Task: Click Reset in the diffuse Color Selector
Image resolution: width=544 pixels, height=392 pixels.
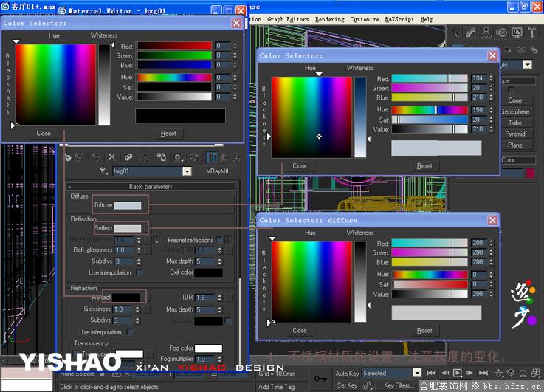Action: click(424, 331)
